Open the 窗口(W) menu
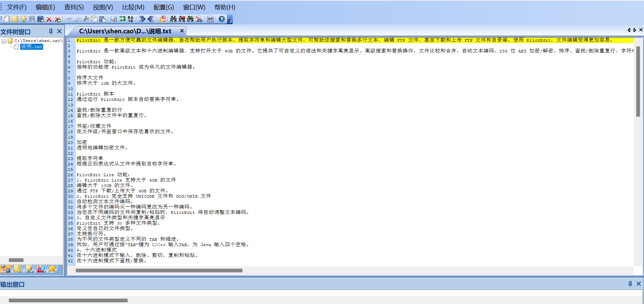The width and height of the screenshot is (644, 304). click(194, 7)
